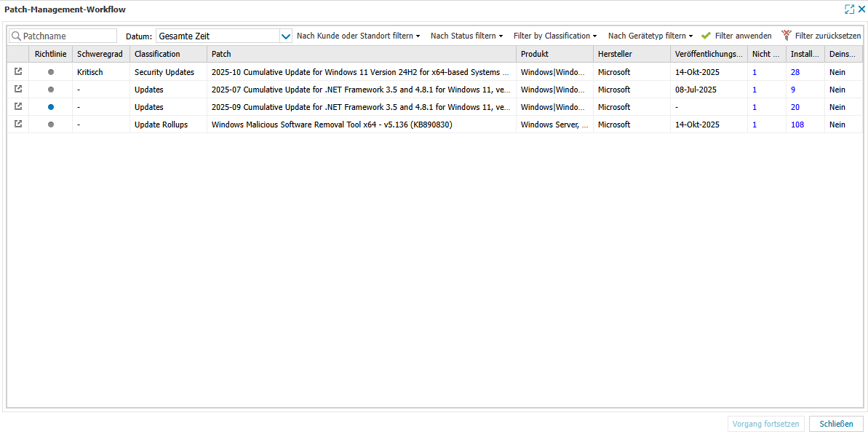Open the Filter by Classification menu

(x=555, y=36)
